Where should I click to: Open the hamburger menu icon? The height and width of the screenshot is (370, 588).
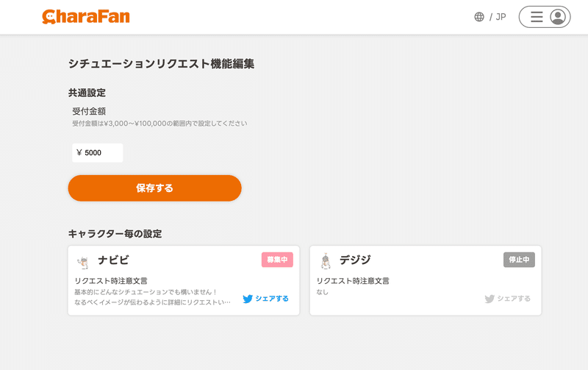537,17
